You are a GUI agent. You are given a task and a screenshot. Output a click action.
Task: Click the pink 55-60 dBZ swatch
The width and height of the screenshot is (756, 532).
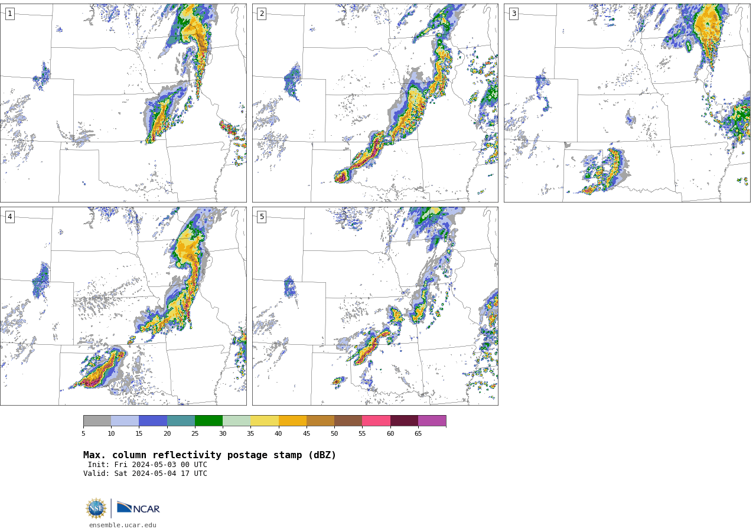[x=376, y=420]
